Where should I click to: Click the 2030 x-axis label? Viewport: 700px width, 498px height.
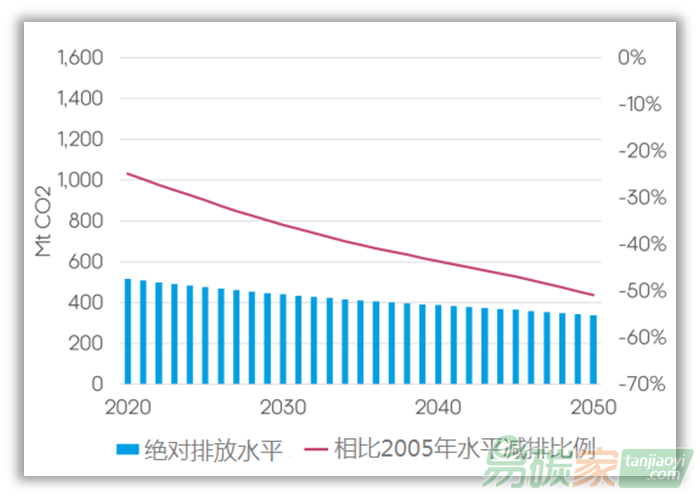tap(283, 408)
